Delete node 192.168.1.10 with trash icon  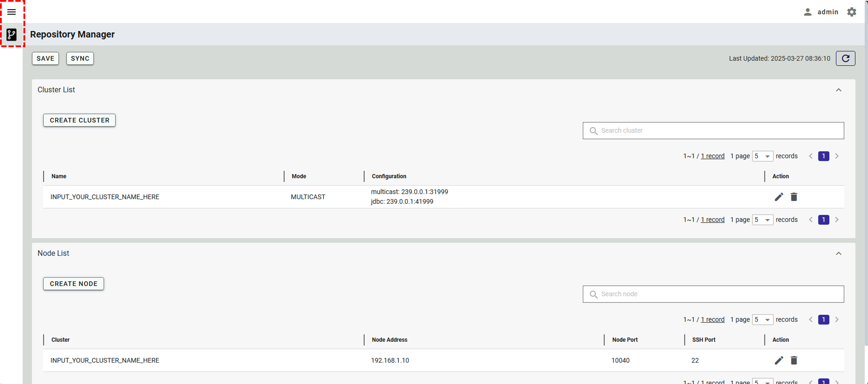coord(793,360)
